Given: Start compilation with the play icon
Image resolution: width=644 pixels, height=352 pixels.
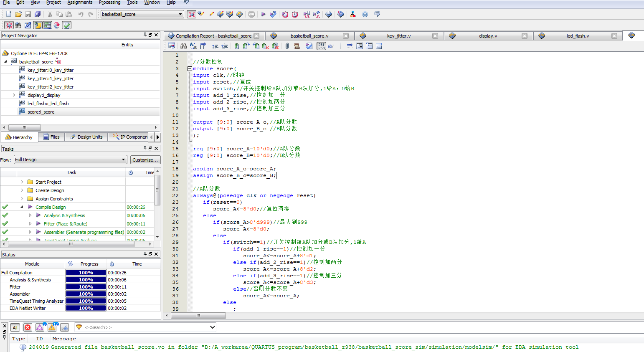Looking at the screenshot, I should coord(264,14).
